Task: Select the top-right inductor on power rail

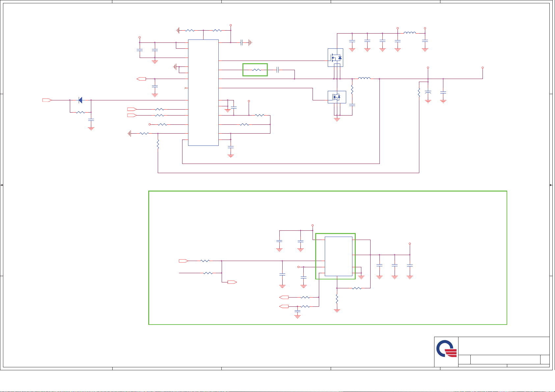Action: [409, 33]
